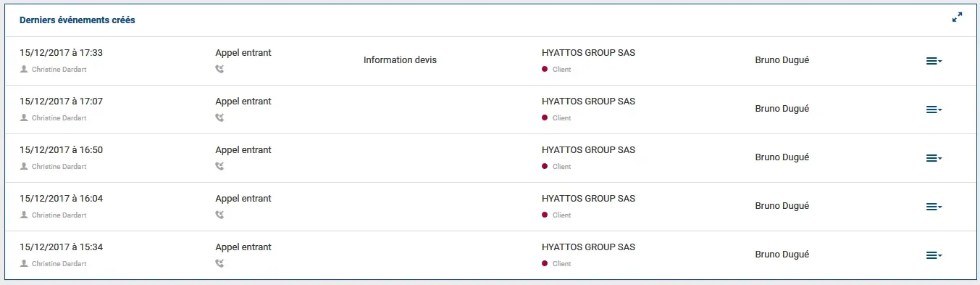980x285 pixels.
Task: Open HYATTOS GROUP SAS in the 16:50 row
Action: click(588, 150)
